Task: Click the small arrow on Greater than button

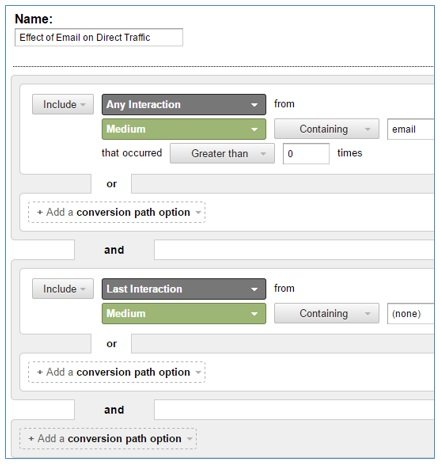Action: click(x=263, y=154)
